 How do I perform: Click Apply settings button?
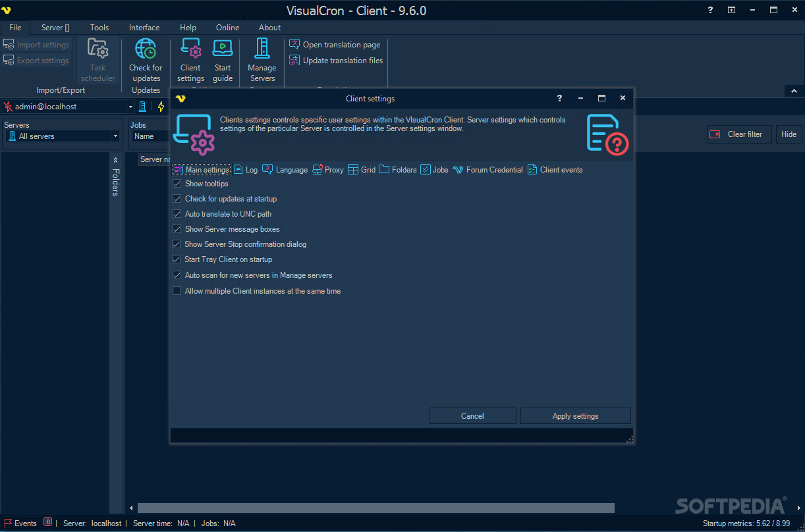576,416
